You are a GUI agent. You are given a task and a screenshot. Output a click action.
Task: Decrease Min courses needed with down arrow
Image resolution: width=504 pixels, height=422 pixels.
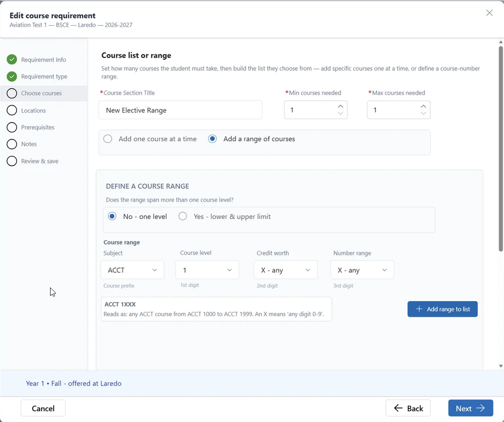pyautogui.click(x=340, y=113)
